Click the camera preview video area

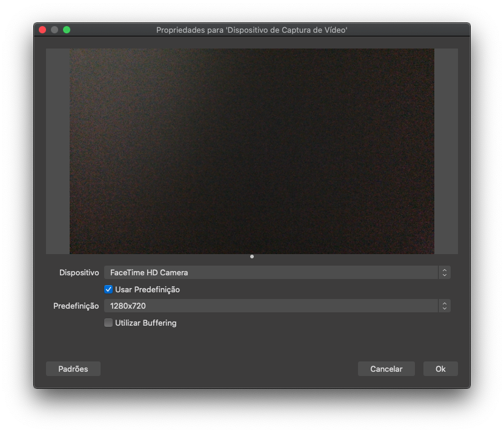[x=252, y=151]
